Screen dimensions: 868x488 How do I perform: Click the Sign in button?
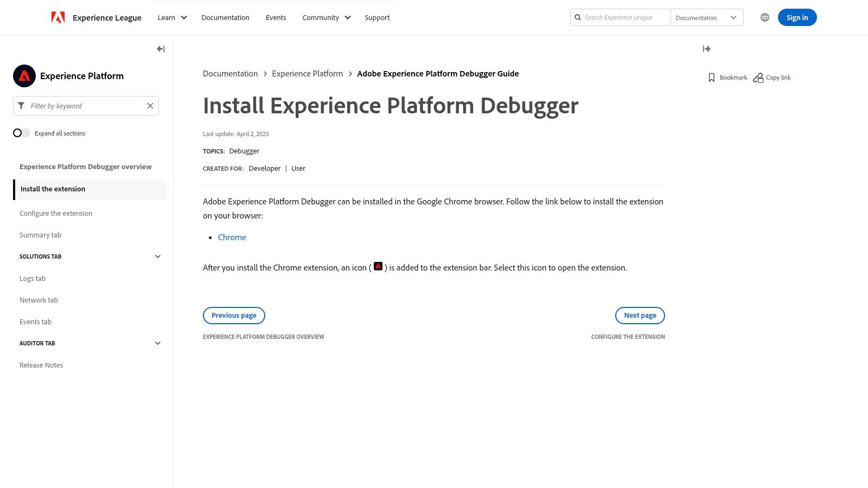pos(797,17)
